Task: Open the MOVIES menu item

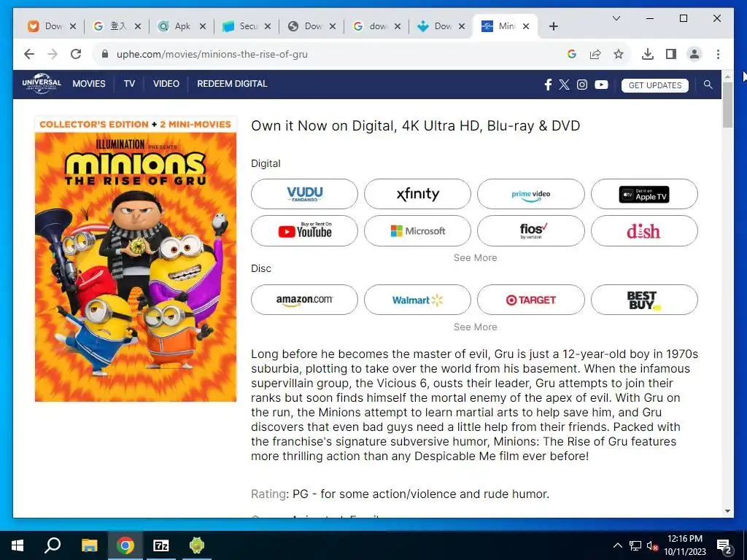Action: click(89, 84)
